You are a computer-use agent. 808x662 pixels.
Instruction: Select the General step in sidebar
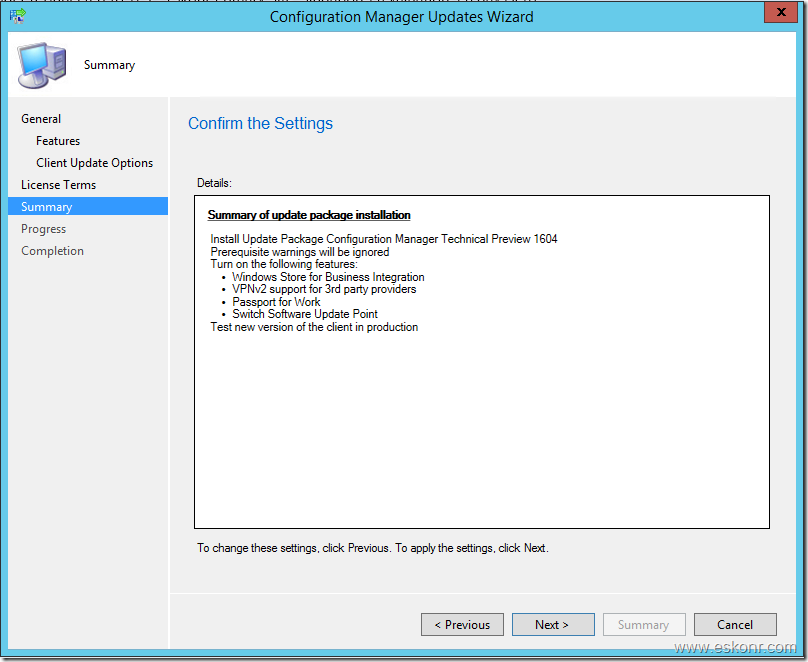[x=41, y=119]
